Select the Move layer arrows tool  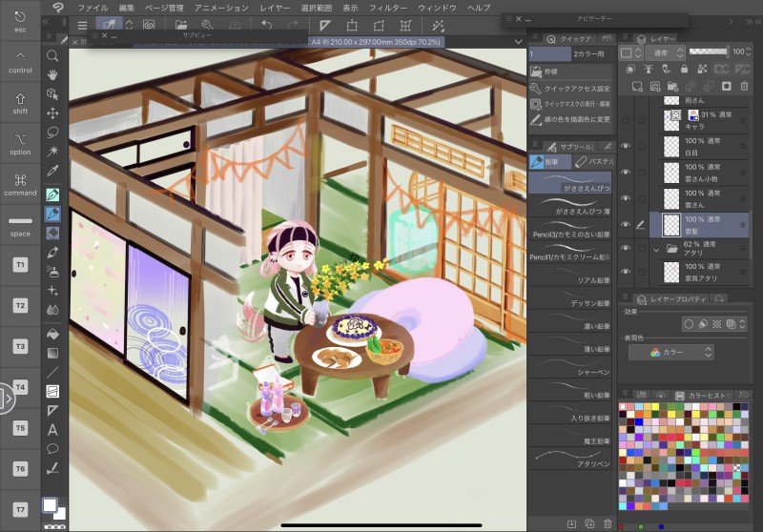pyautogui.click(x=52, y=113)
